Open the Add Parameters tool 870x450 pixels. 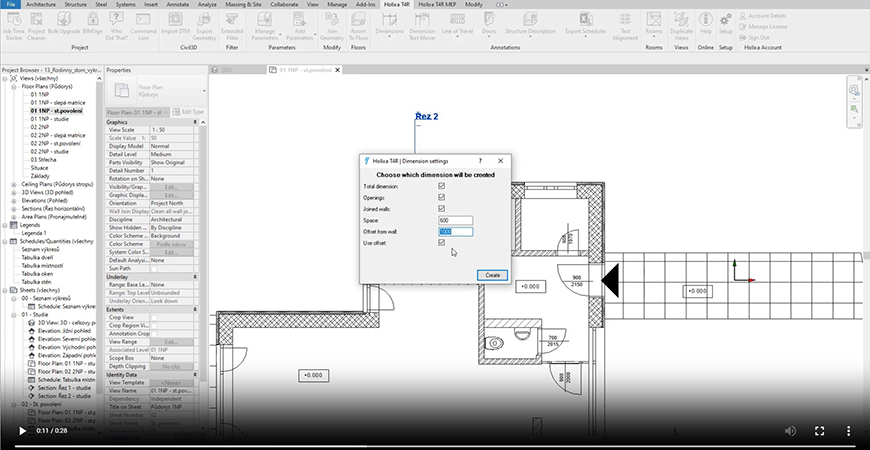click(x=300, y=26)
